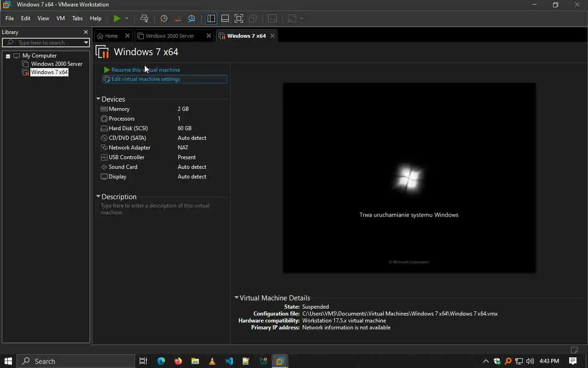Click the stretch guest toolbar icon
The image size is (588, 368).
click(x=292, y=18)
